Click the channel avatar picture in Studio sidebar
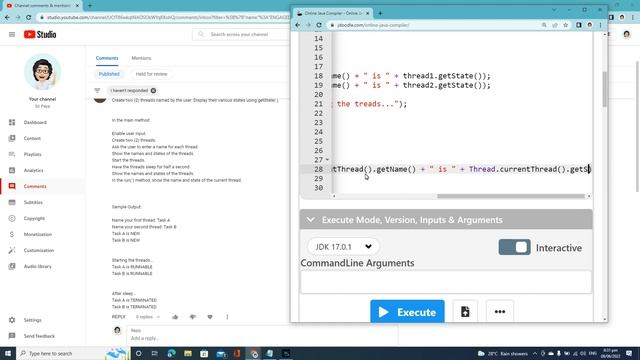 click(42, 72)
